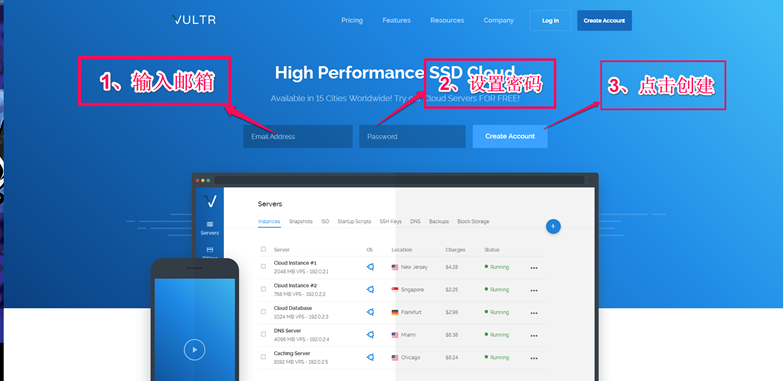The width and height of the screenshot is (783, 381).
Task: Tick the checkbox for DNS Server
Action: click(263, 334)
